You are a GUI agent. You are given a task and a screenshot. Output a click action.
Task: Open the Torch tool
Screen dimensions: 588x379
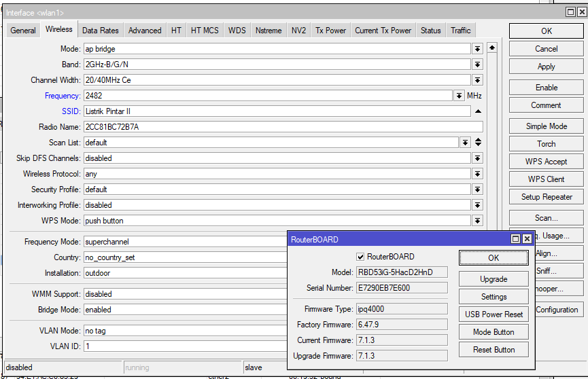[546, 143]
